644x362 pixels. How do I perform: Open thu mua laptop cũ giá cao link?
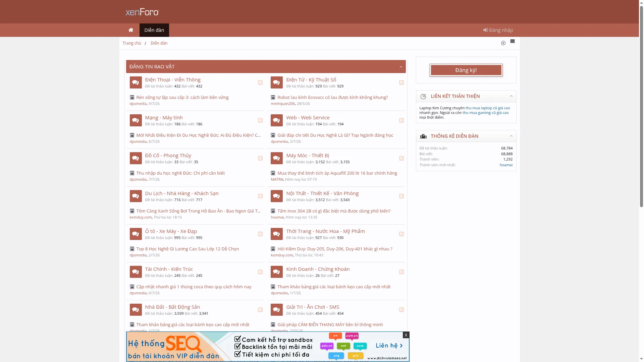click(x=488, y=108)
